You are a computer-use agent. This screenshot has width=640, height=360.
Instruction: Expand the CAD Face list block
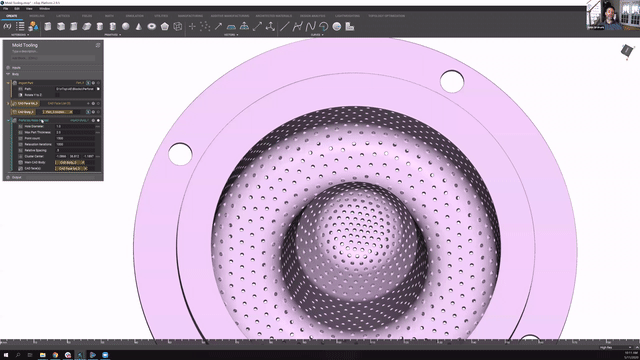(x=8, y=103)
